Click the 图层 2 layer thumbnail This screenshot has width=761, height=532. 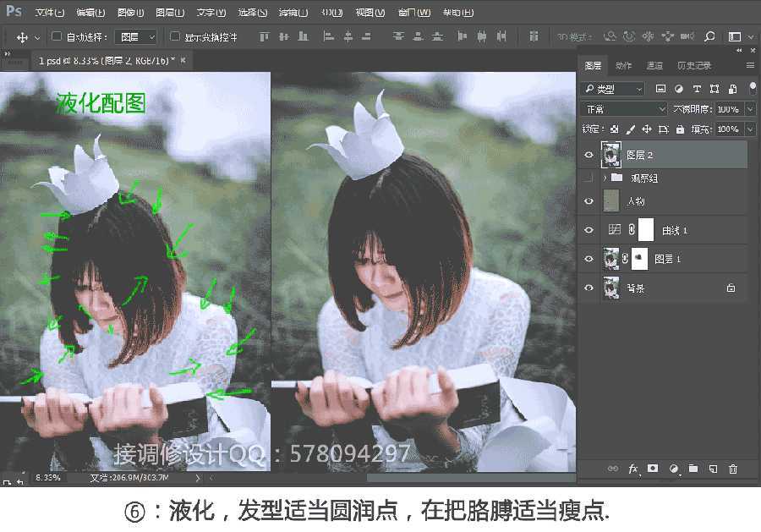[x=610, y=153]
